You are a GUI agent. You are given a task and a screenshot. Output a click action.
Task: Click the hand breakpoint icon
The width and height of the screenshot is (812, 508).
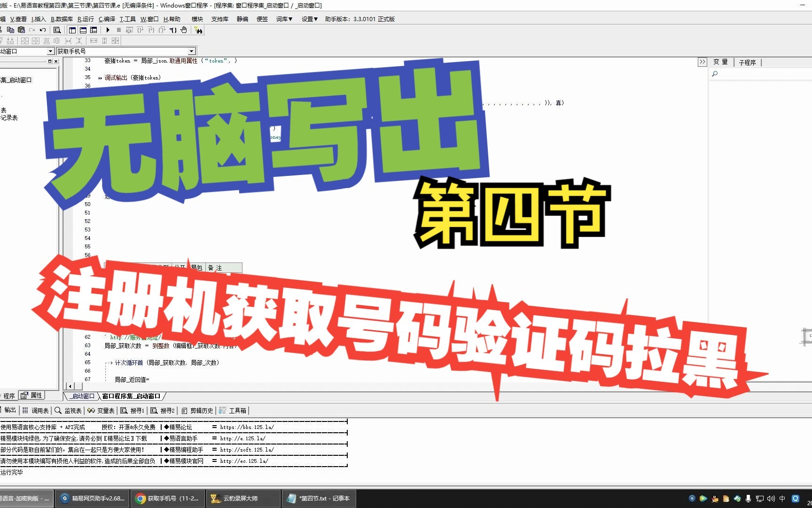pyautogui.click(x=184, y=30)
